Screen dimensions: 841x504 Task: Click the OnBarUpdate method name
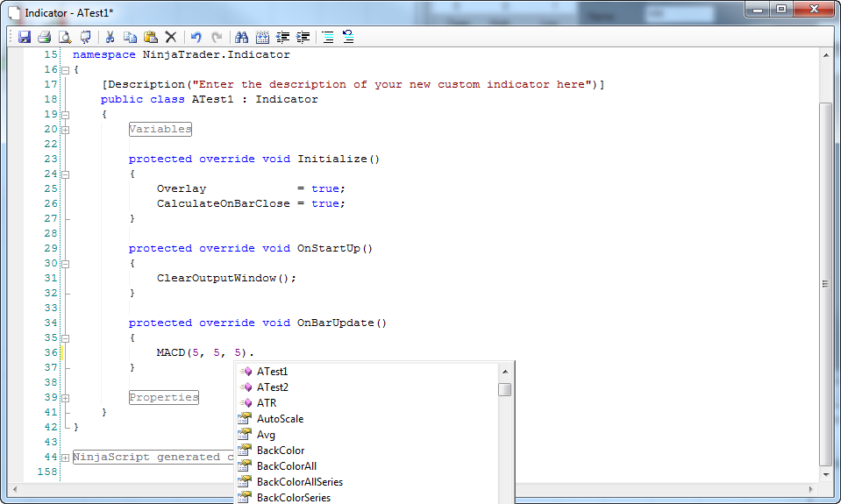click(x=336, y=323)
